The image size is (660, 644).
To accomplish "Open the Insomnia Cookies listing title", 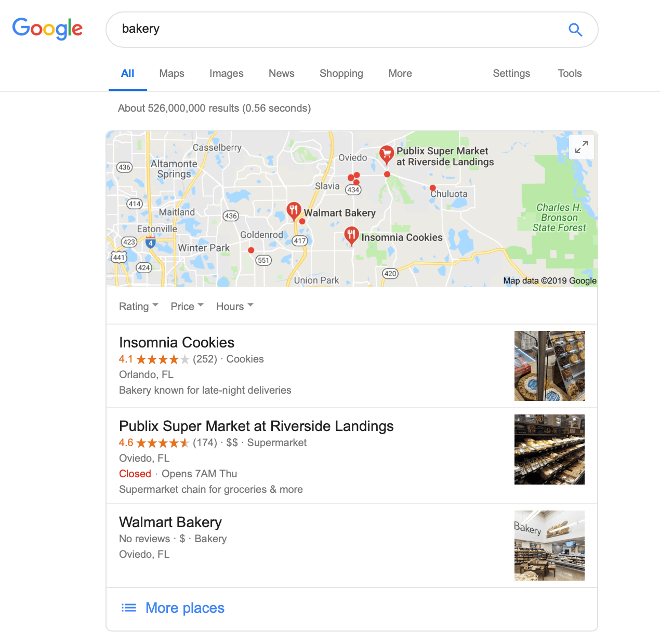I will click(177, 342).
